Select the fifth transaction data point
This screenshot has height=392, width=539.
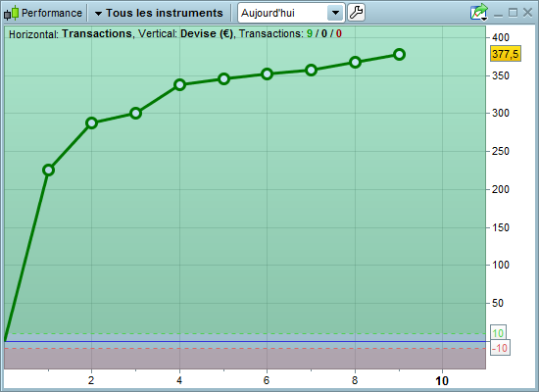tap(223, 79)
